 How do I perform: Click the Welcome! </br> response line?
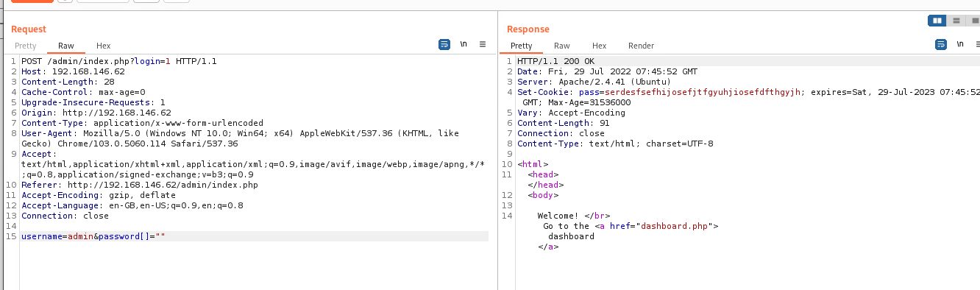(x=574, y=216)
